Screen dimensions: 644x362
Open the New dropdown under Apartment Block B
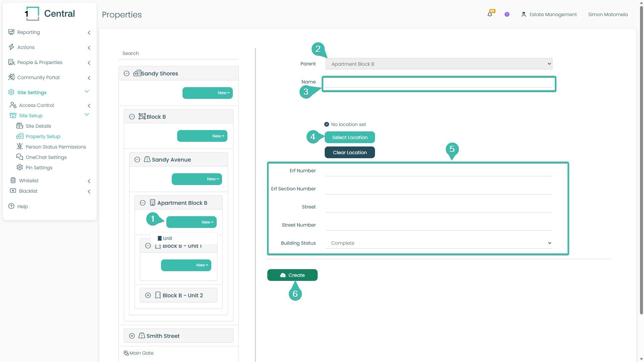pyautogui.click(x=192, y=222)
